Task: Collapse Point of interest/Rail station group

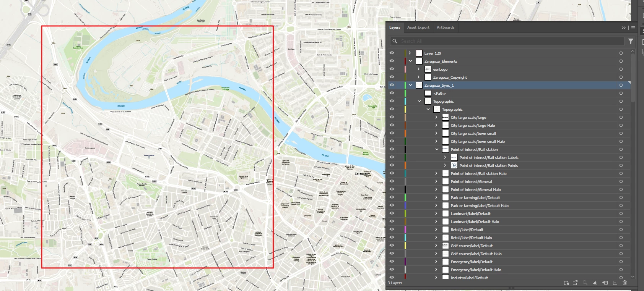Action: click(x=437, y=149)
